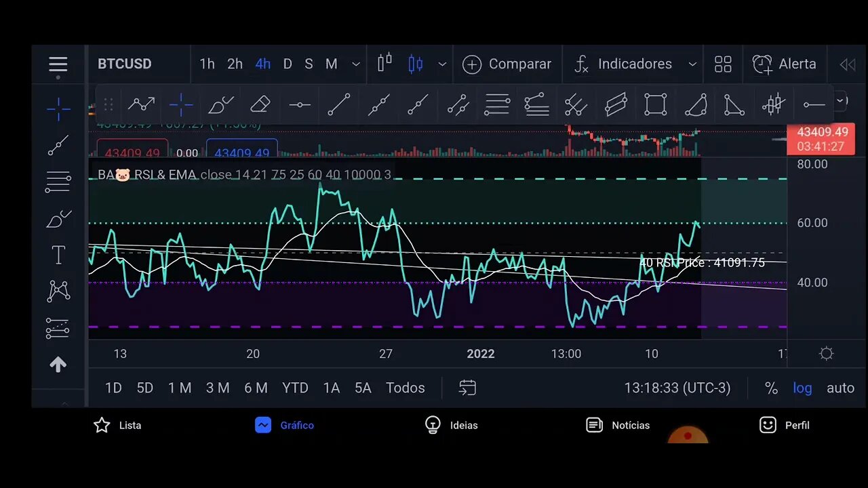Select the candles chart style icon
Viewport: 868px width, 488px height.
tap(416, 64)
